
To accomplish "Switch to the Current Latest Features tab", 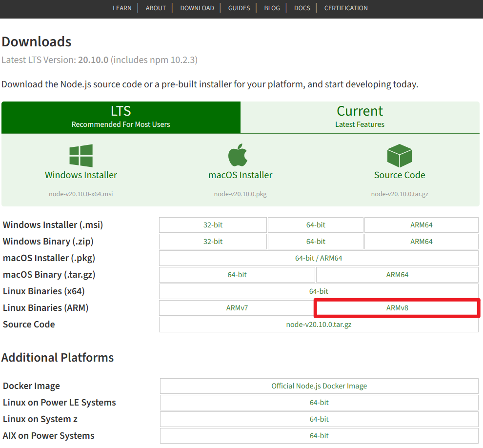I will (360, 117).
